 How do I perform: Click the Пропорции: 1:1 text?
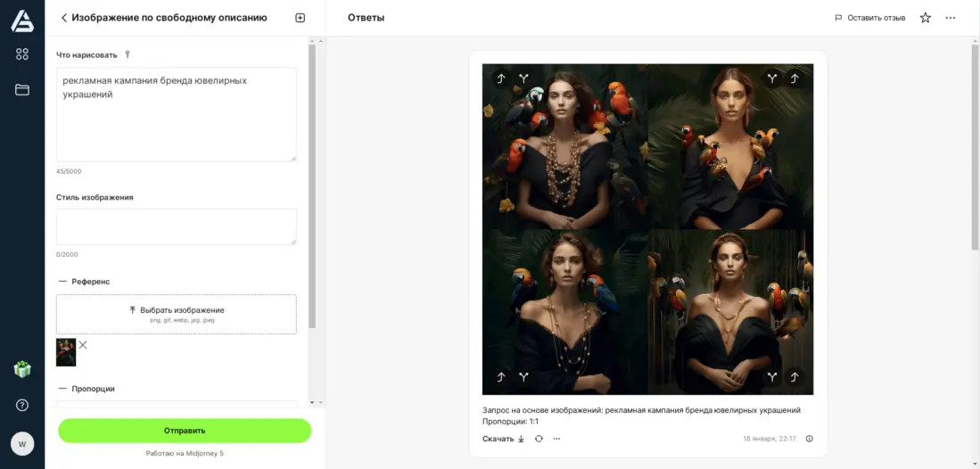pyautogui.click(x=511, y=422)
